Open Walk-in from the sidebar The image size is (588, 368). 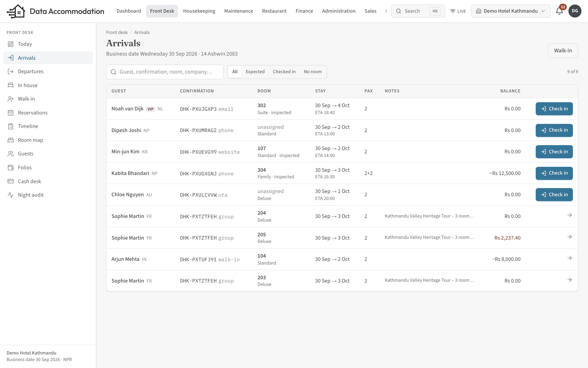pos(48,99)
